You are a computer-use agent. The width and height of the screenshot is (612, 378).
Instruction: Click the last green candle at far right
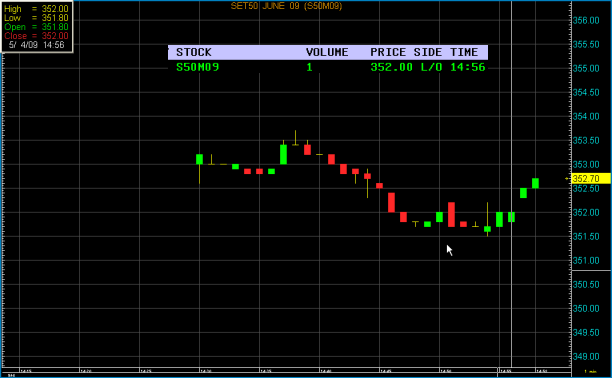(x=535, y=183)
